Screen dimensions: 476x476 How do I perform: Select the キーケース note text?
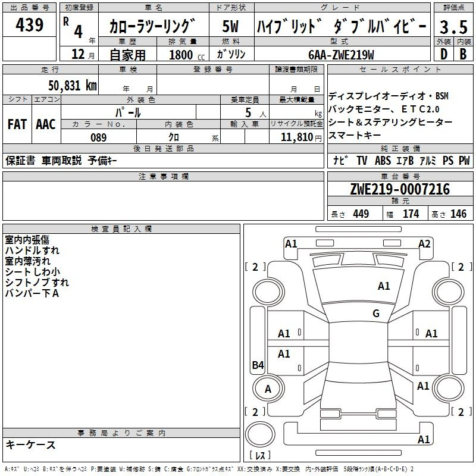pyautogui.click(x=31, y=445)
